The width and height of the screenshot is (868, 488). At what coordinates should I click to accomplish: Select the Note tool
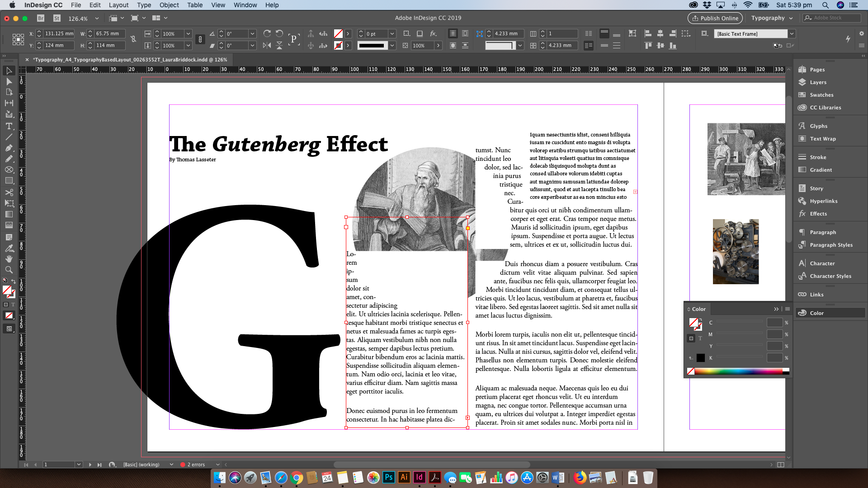click(x=9, y=237)
